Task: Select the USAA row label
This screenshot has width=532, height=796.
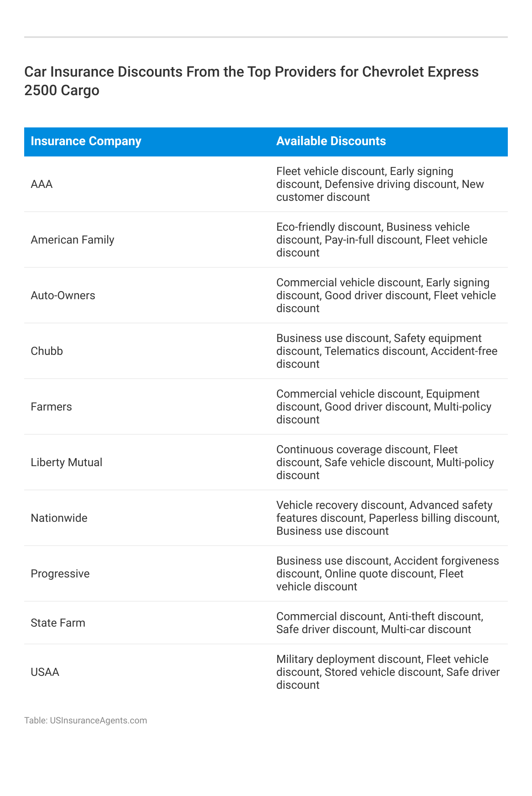Action: pyautogui.click(x=45, y=672)
